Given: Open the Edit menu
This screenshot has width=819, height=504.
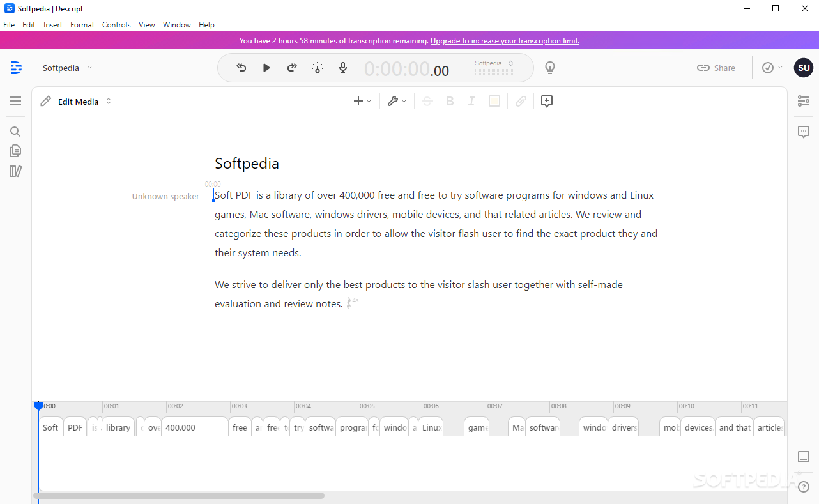Looking at the screenshot, I should (x=29, y=25).
